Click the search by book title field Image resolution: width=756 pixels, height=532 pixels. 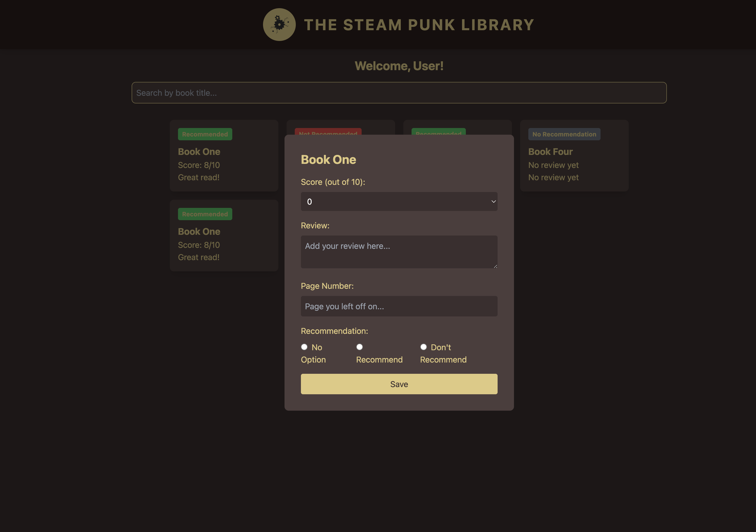(399, 93)
